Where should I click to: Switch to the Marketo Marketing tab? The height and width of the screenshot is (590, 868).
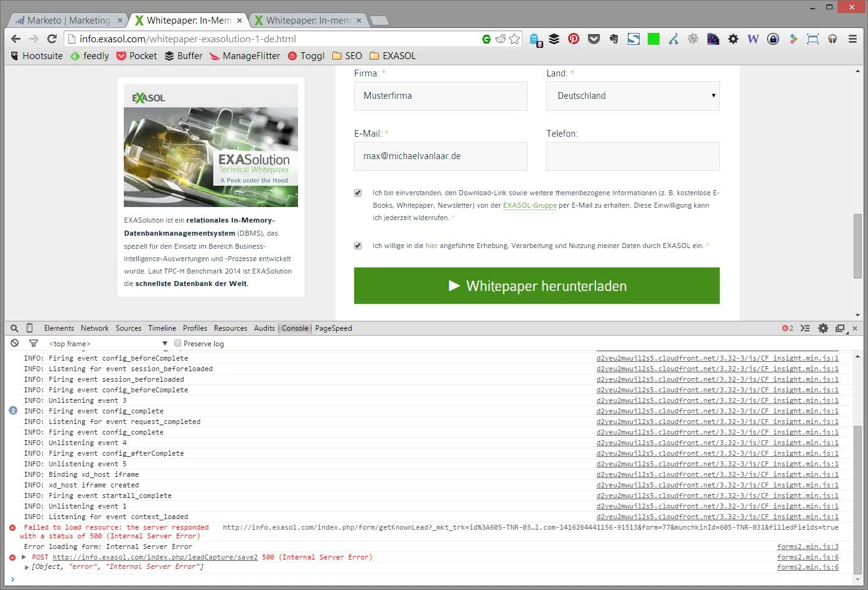[x=68, y=21]
